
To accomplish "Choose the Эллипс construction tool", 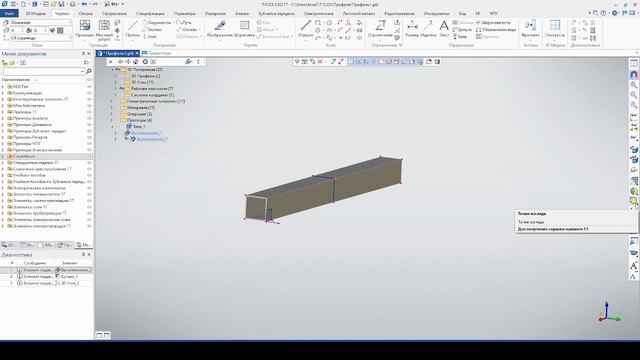I will tap(152, 29).
